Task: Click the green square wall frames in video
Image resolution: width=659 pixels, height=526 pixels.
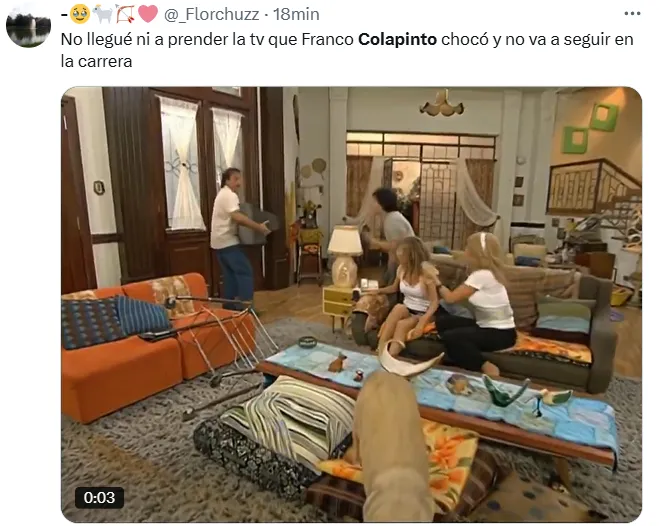Action: point(590,128)
